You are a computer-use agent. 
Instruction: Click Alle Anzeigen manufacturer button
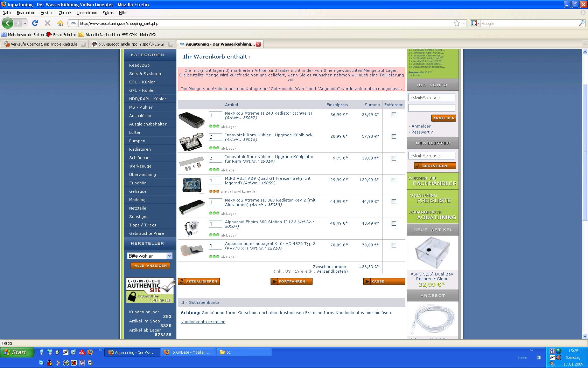tap(150, 266)
